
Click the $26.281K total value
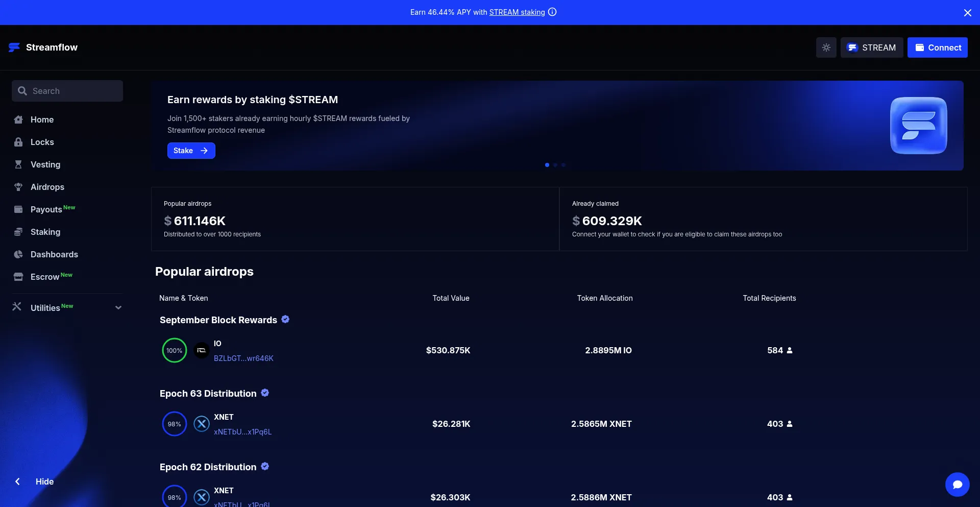(451, 424)
